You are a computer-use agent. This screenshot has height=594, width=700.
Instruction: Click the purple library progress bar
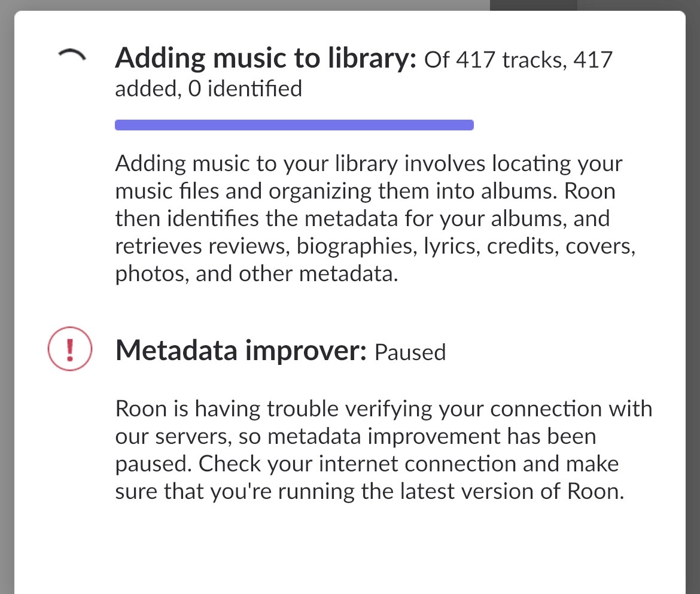(x=294, y=124)
